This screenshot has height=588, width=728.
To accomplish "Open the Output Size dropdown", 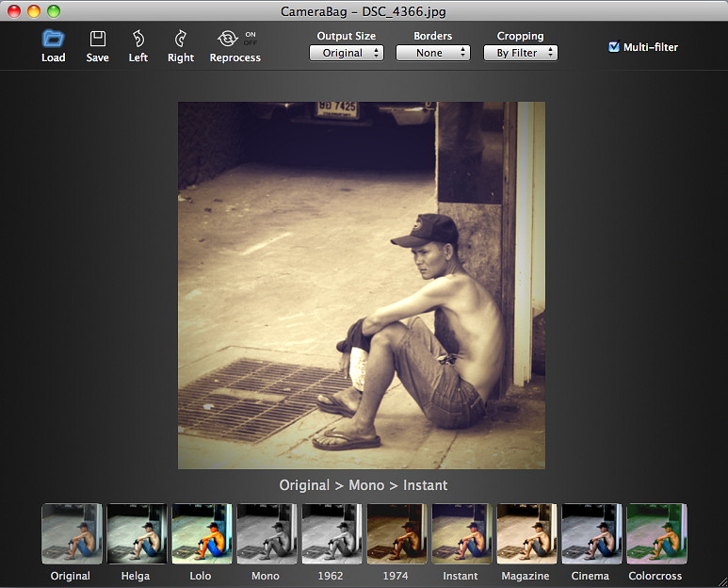I will pyautogui.click(x=347, y=53).
